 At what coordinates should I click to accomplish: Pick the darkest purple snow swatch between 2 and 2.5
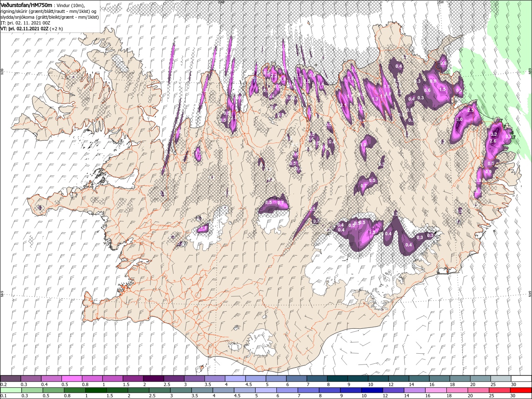click(153, 379)
